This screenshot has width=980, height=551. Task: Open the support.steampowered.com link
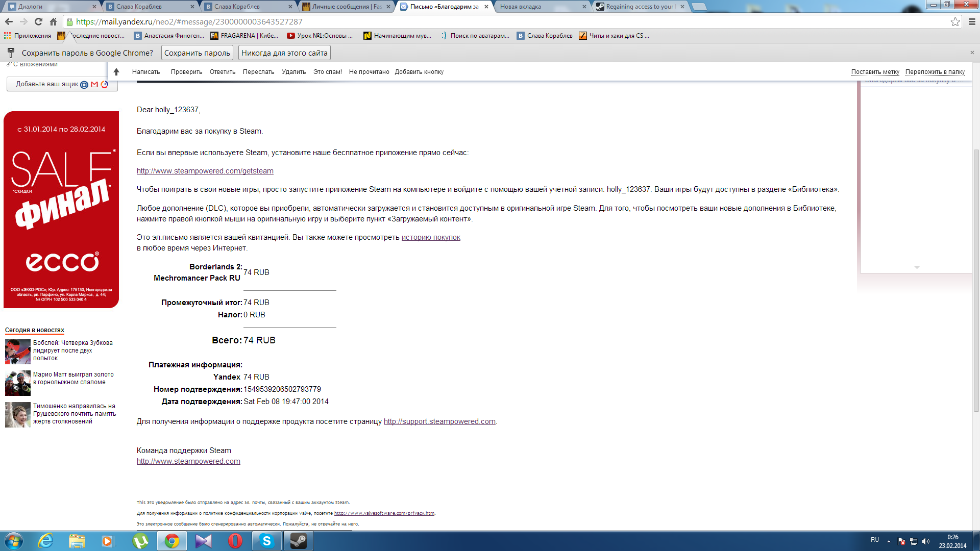click(439, 421)
